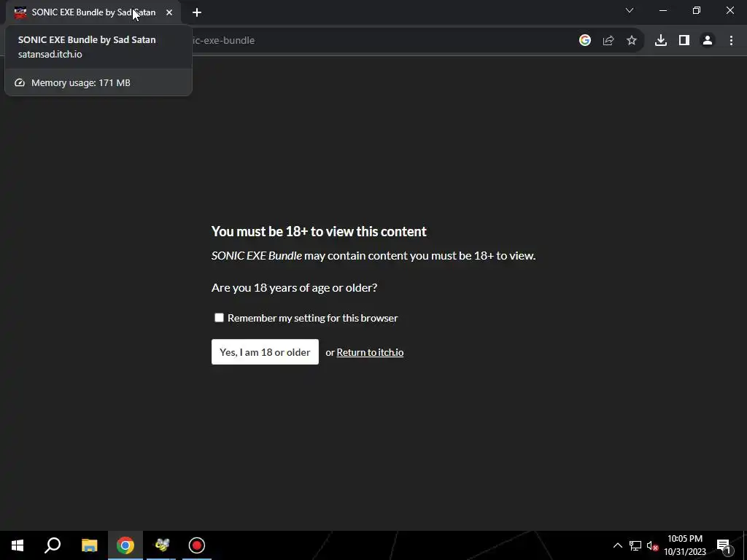Image resolution: width=747 pixels, height=560 pixels.
Task: Open the Chrome three-dot menu
Action: pos(731,41)
